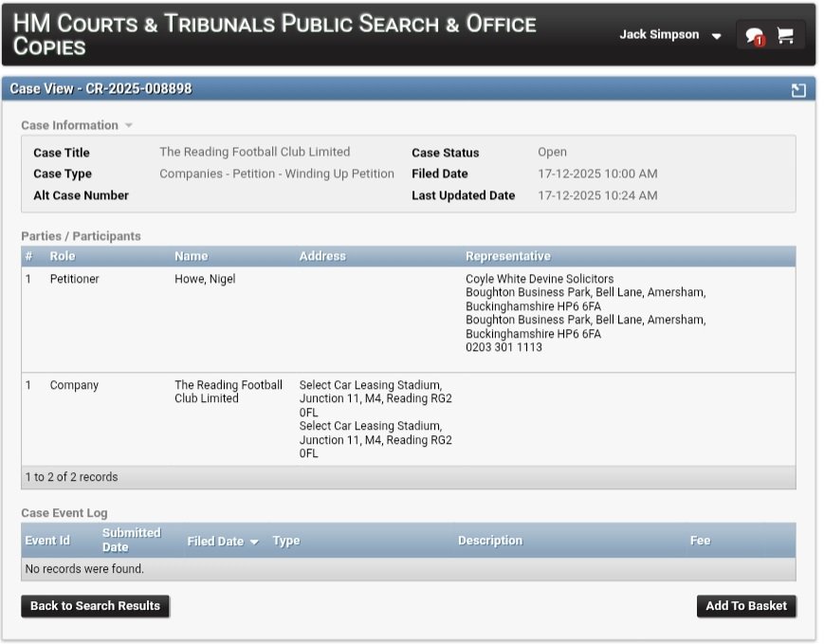Click the Alt Case Number label
The height and width of the screenshot is (644, 824).
pyautogui.click(x=81, y=195)
